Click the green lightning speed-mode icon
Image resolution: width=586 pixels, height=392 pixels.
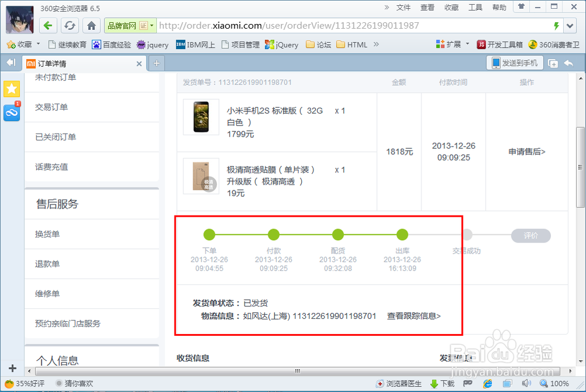coord(556,25)
